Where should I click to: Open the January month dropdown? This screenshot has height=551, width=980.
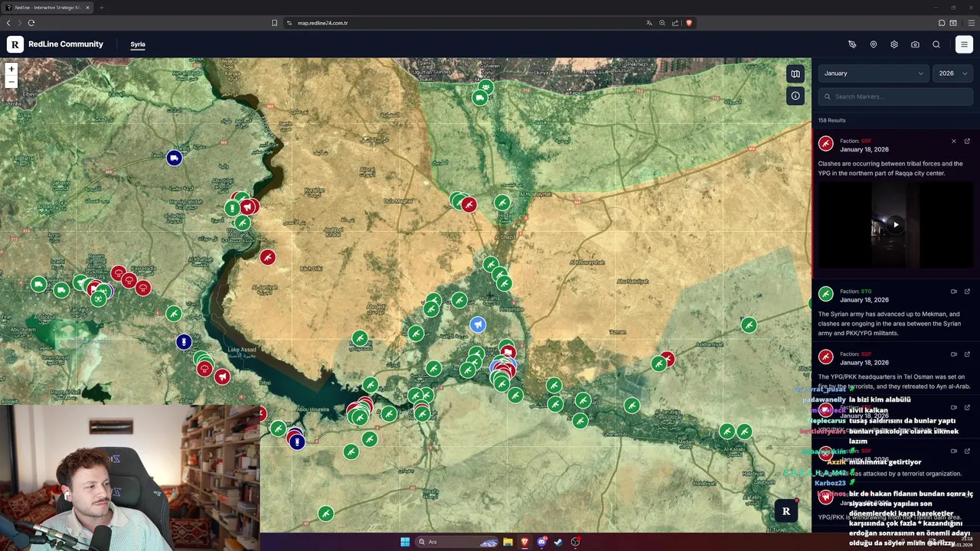[x=873, y=73]
